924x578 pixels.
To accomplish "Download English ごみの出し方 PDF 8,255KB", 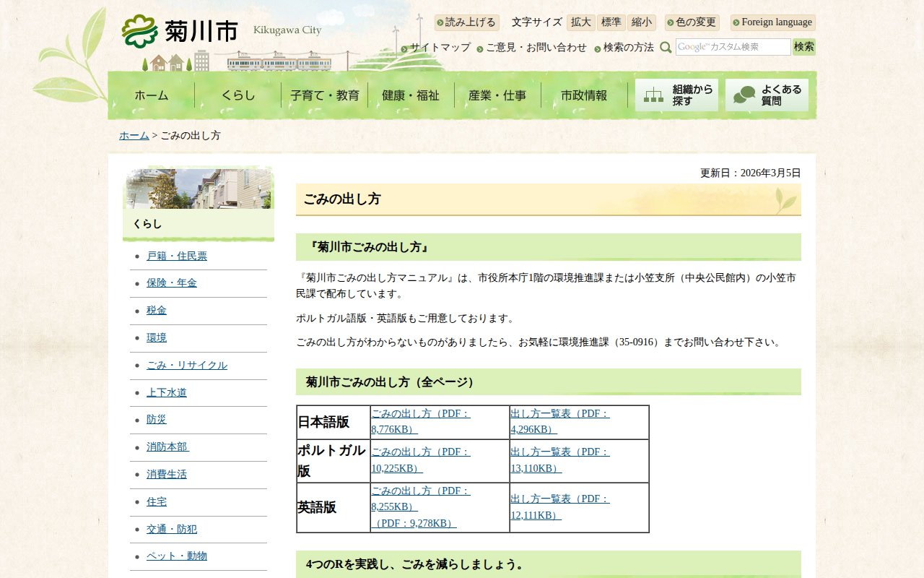I will [421, 499].
